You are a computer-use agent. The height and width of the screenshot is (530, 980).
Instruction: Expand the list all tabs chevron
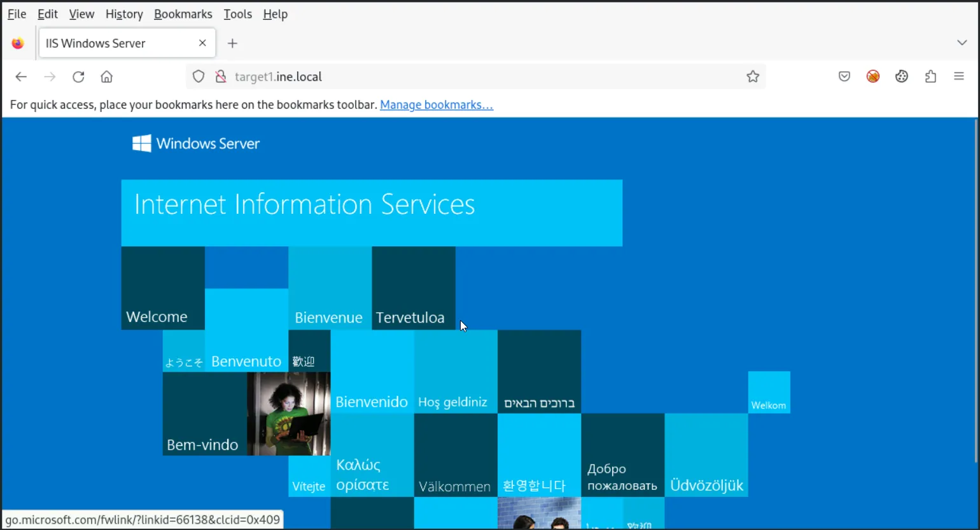tap(962, 43)
